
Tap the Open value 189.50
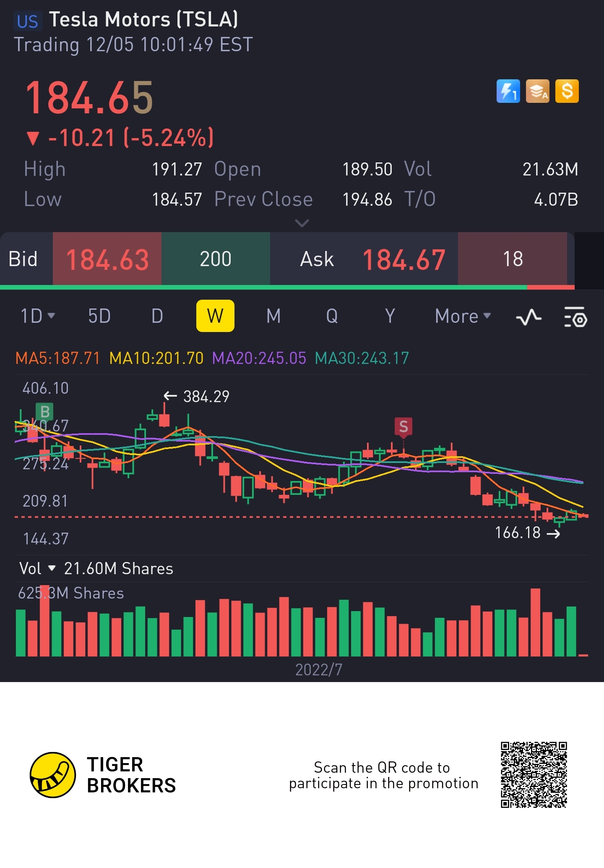tap(367, 170)
